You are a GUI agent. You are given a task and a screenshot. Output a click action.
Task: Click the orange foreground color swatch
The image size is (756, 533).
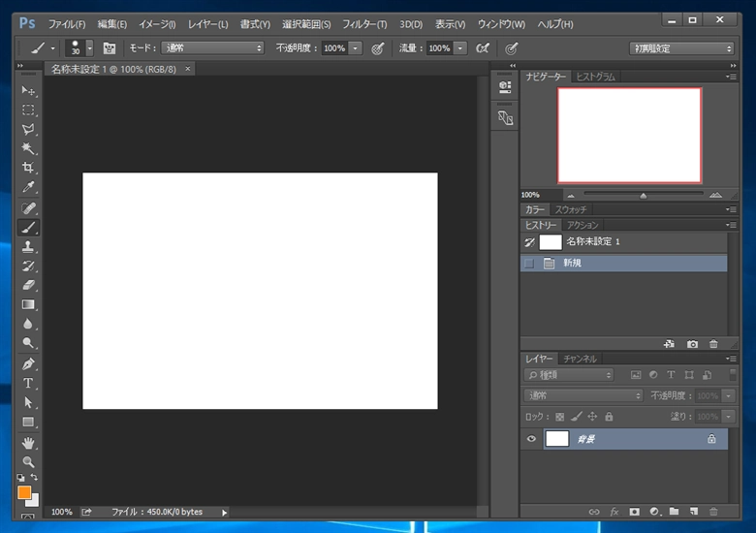coord(24,492)
